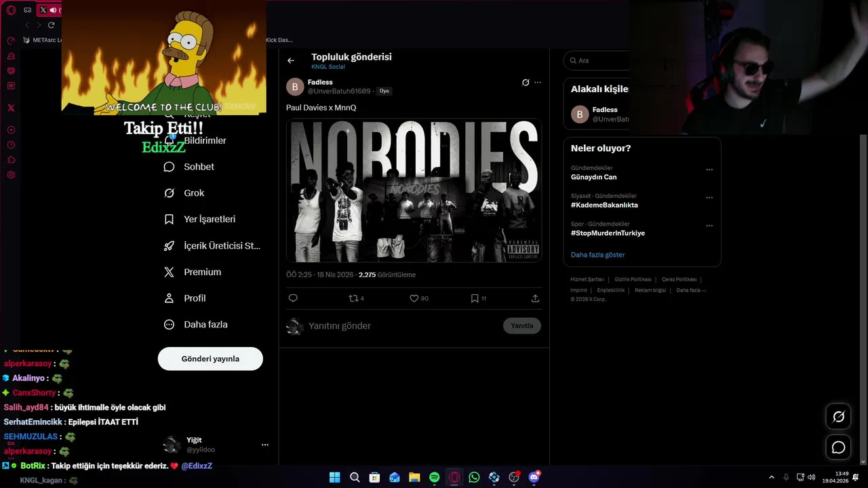Open GX Control speedometer icon in sidebar
This screenshot has height=488, width=868.
tap(11, 41)
